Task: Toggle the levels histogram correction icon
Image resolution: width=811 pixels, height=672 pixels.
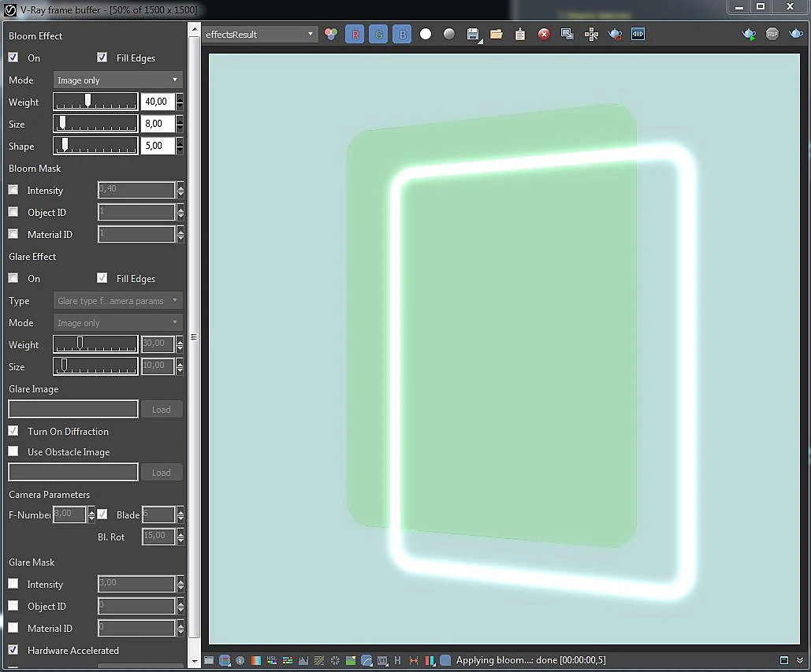Action: tap(303, 660)
